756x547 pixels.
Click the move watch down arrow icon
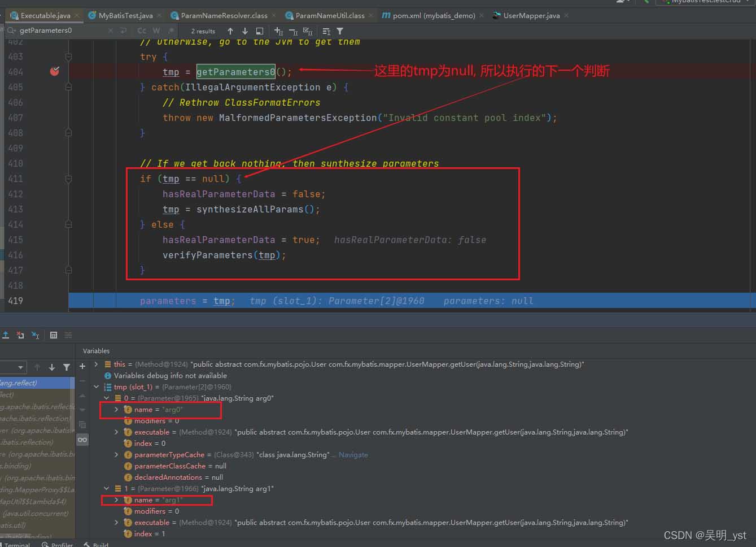(82, 410)
